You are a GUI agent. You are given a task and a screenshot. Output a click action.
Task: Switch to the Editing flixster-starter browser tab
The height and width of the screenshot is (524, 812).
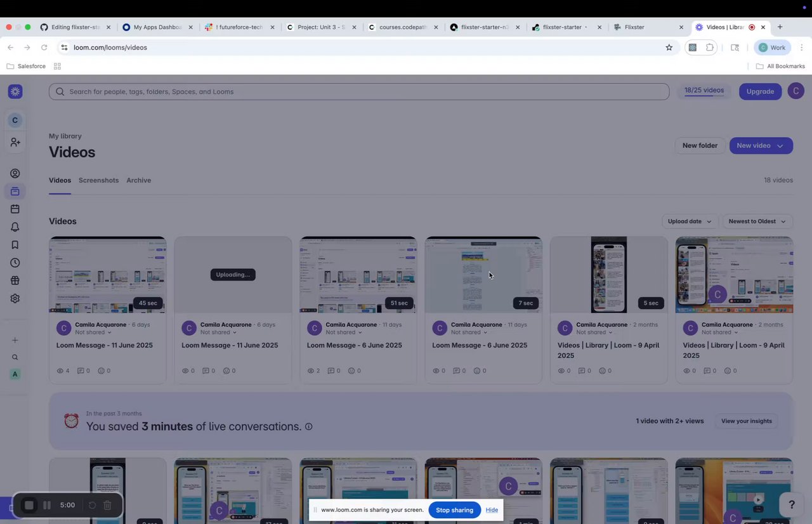pos(75,27)
